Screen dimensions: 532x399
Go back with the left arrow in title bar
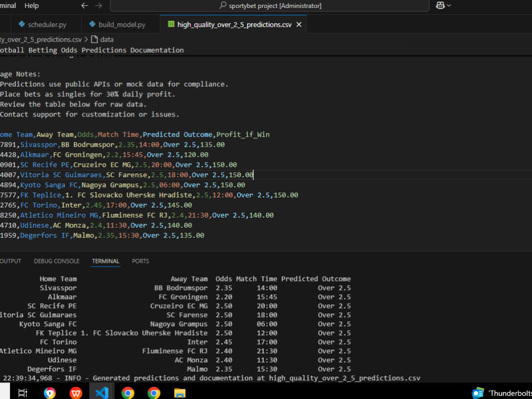click(85, 5)
